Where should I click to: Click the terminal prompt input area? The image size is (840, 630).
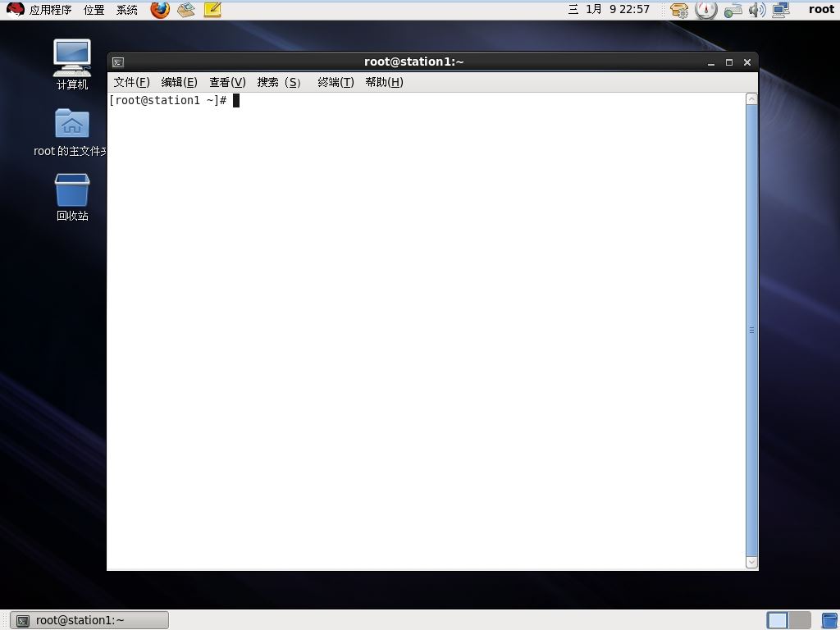(x=426, y=331)
